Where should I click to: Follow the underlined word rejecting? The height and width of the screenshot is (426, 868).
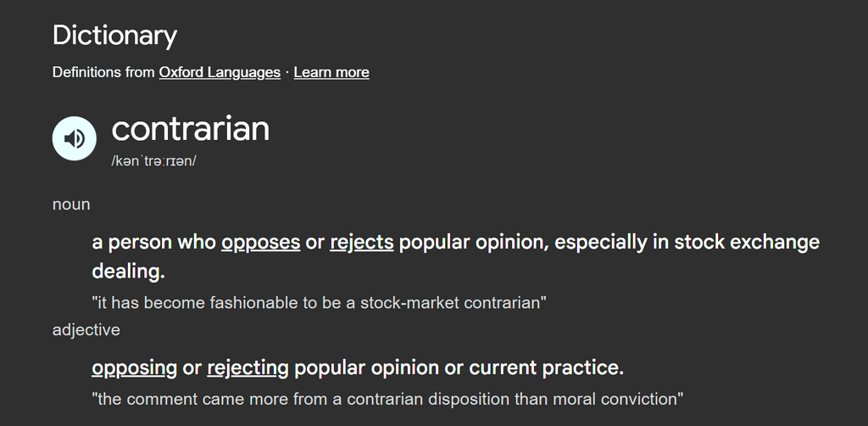pyautogui.click(x=248, y=367)
